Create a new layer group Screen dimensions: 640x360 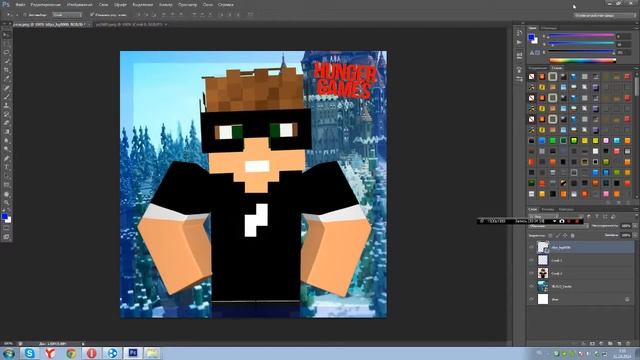point(610,344)
